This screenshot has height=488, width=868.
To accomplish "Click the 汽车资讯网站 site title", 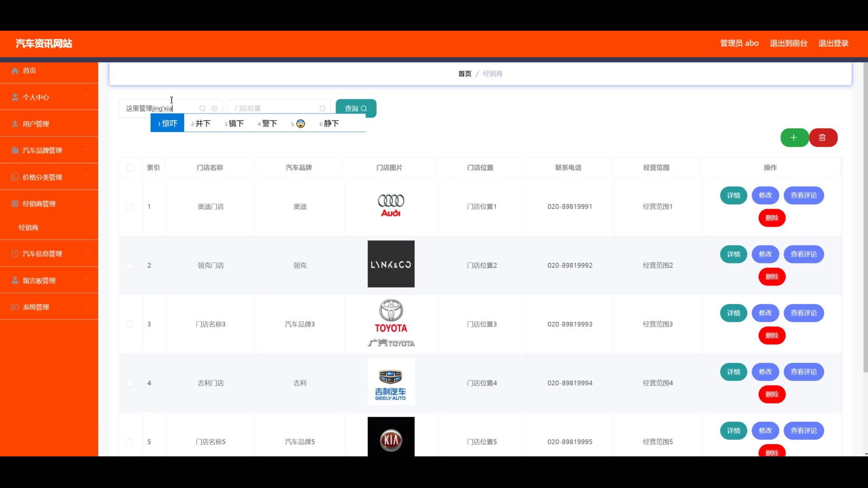I will pyautogui.click(x=44, y=43).
